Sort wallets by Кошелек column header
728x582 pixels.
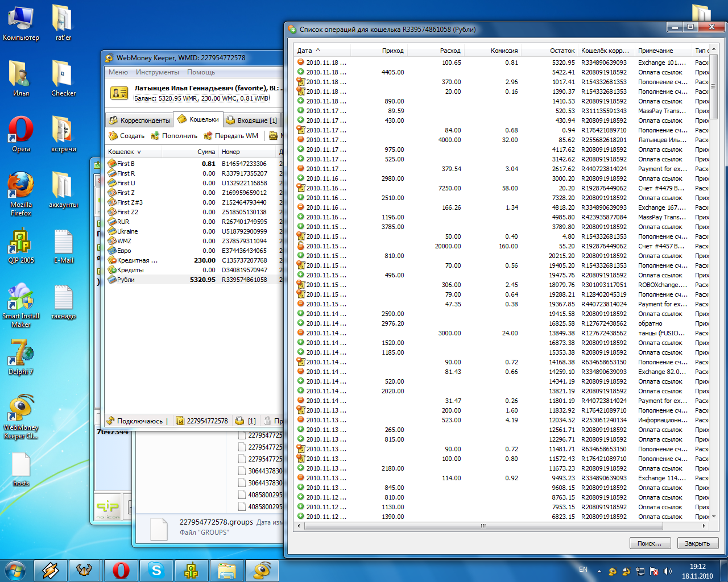coord(121,152)
